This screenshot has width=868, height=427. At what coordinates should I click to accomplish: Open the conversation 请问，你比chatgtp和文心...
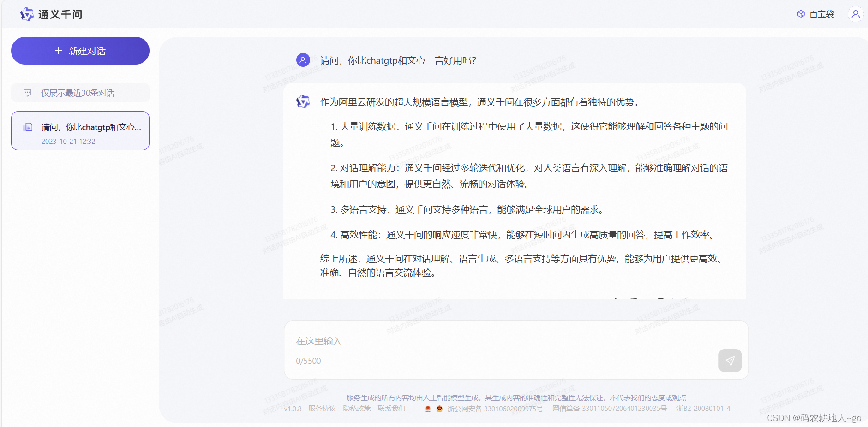point(80,130)
